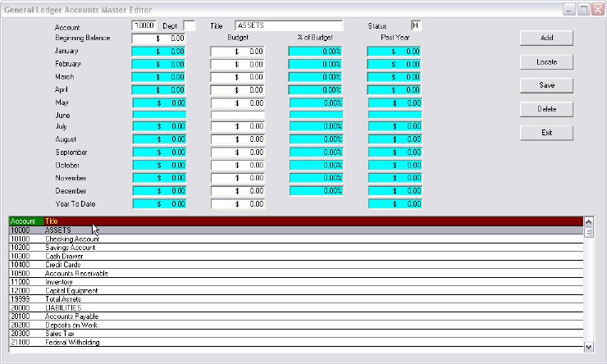
Task: Click the January Budget field
Action: click(x=237, y=52)
